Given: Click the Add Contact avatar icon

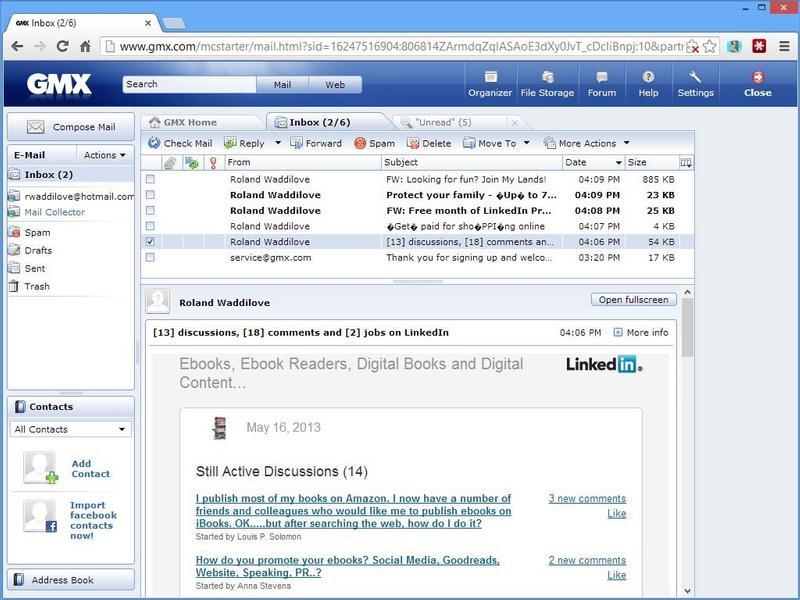Looking at the screenshot, I should (x=41, y=467).
